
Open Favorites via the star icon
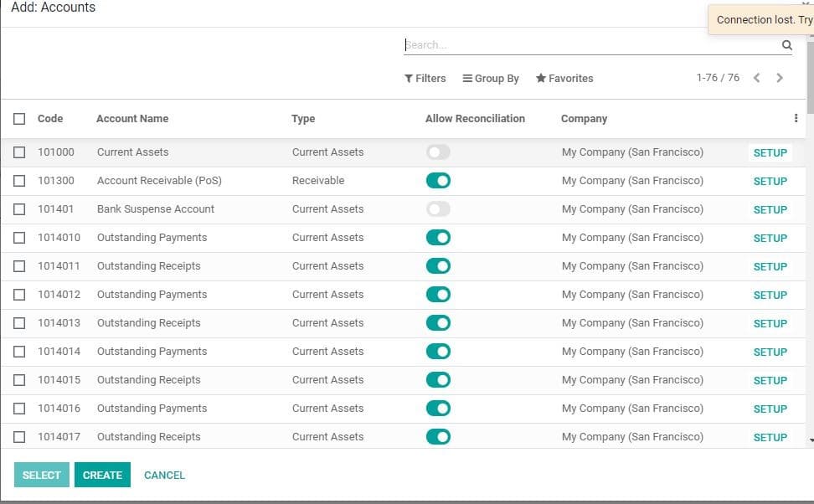point(541,78)
